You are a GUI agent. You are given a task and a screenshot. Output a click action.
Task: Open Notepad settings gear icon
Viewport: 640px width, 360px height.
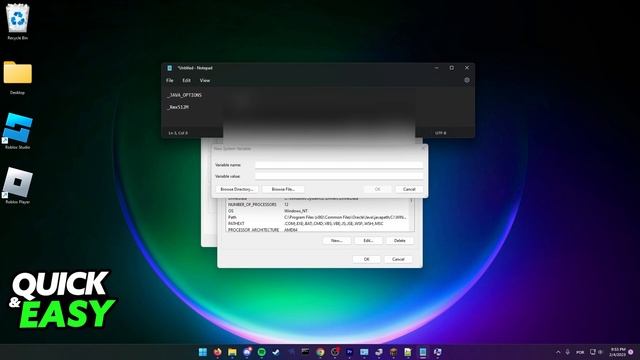(467, 80)
